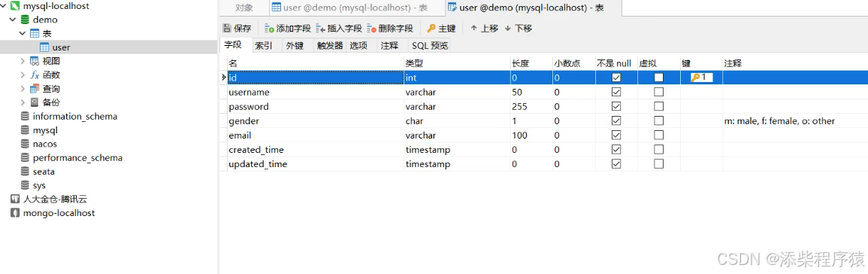Click the mysql-localhost connection icon
Viewport: 868px width, 274px height.
(x=16, y=6)
